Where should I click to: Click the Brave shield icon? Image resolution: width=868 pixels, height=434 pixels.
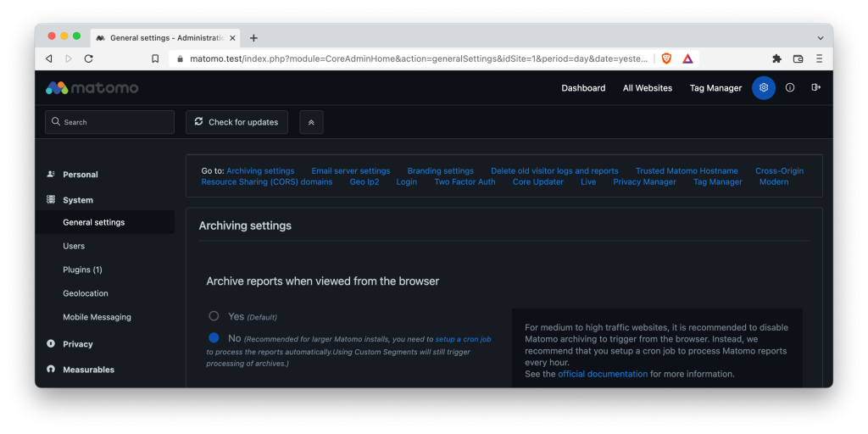click(x=666, y=58)
